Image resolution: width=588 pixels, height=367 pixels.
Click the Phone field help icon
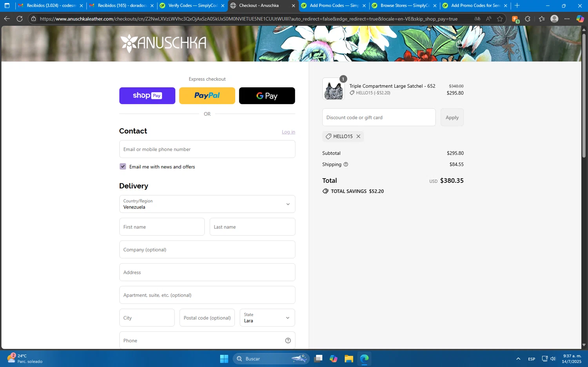288,341
